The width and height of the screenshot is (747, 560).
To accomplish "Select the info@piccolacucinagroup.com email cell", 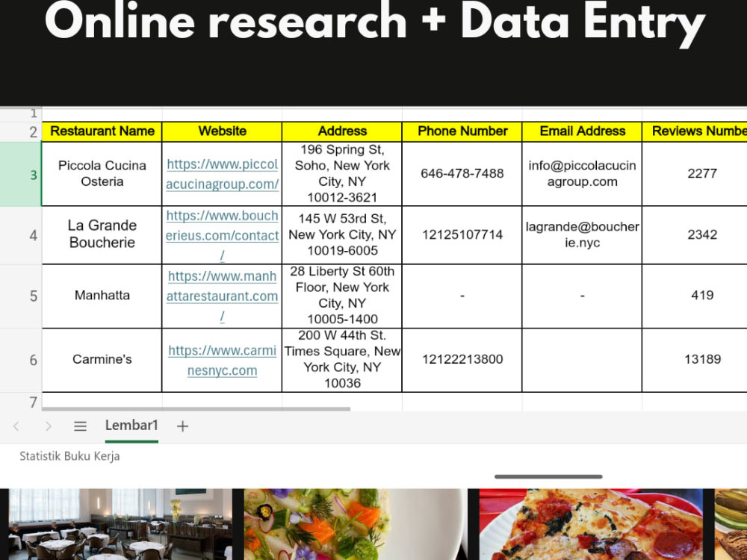I will (x=582, y=174).
